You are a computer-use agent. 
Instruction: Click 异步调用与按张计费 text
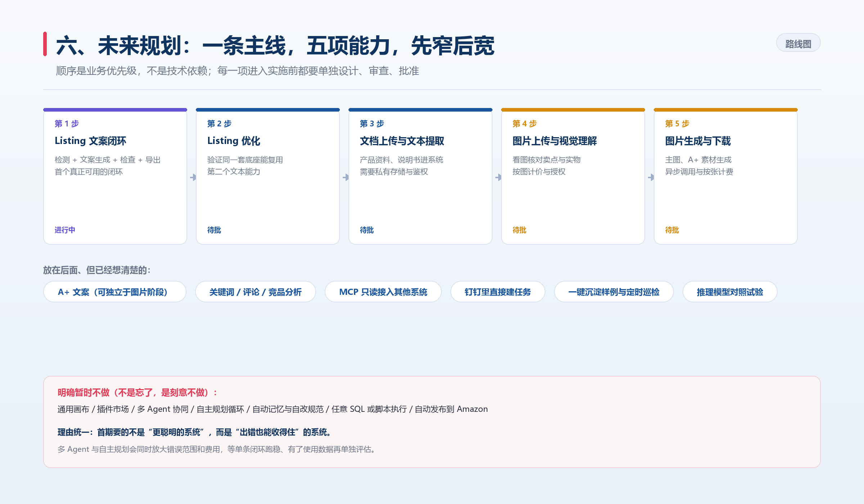tap(699, 171)
